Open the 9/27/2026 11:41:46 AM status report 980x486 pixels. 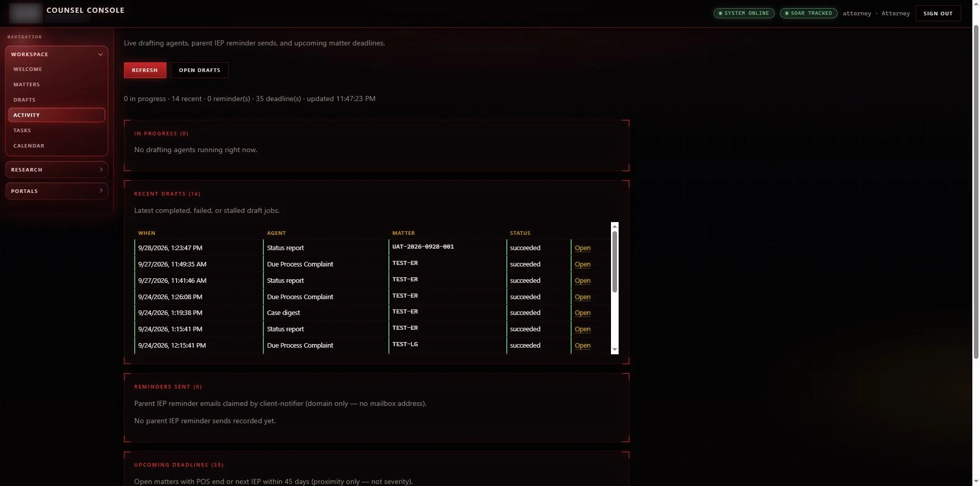582,281
